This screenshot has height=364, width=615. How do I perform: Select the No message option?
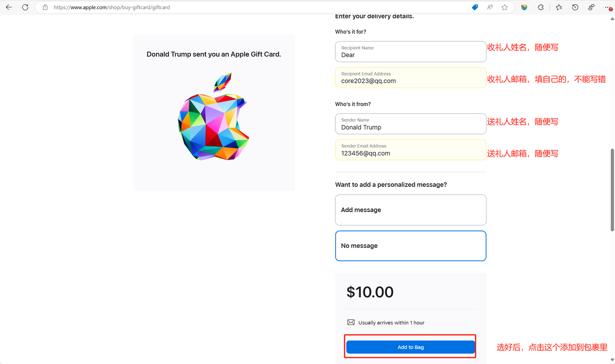[410, 246]
